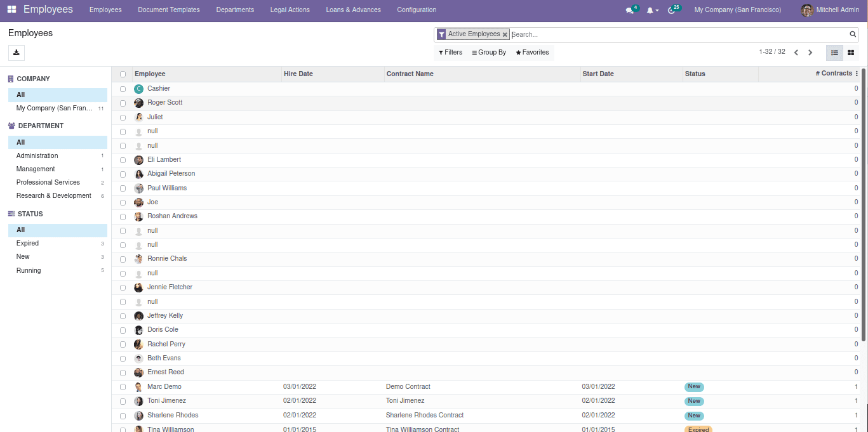This screenshot has width=868, height=432.
Task: Open the Departments menu
Action: pyautogui.click(x=235, y=10)
